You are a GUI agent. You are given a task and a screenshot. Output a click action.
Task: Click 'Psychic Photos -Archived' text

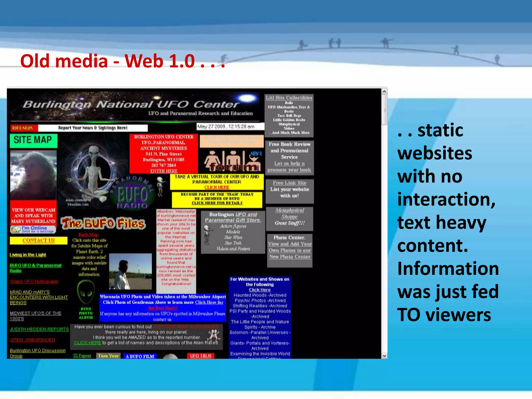point(260,301)
